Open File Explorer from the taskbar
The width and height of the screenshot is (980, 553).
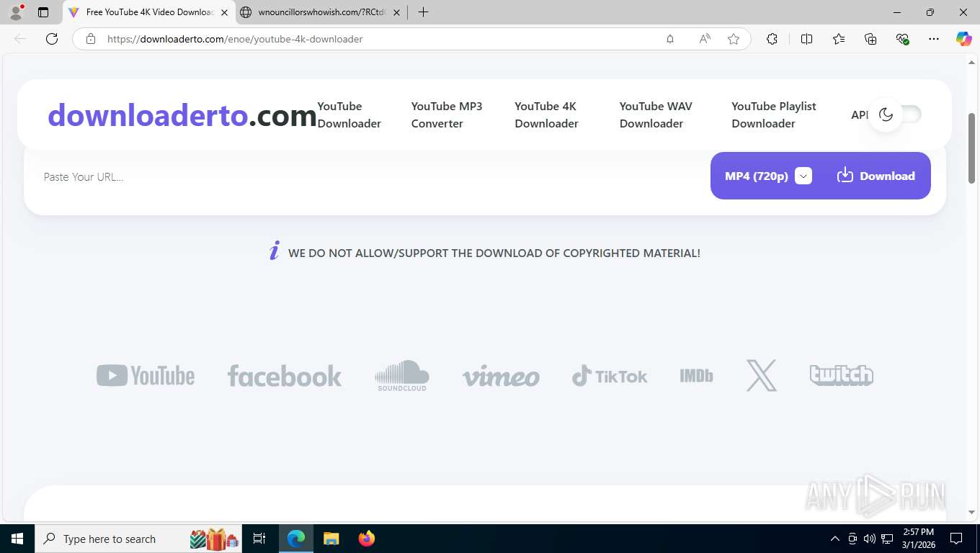coord(331,539)
